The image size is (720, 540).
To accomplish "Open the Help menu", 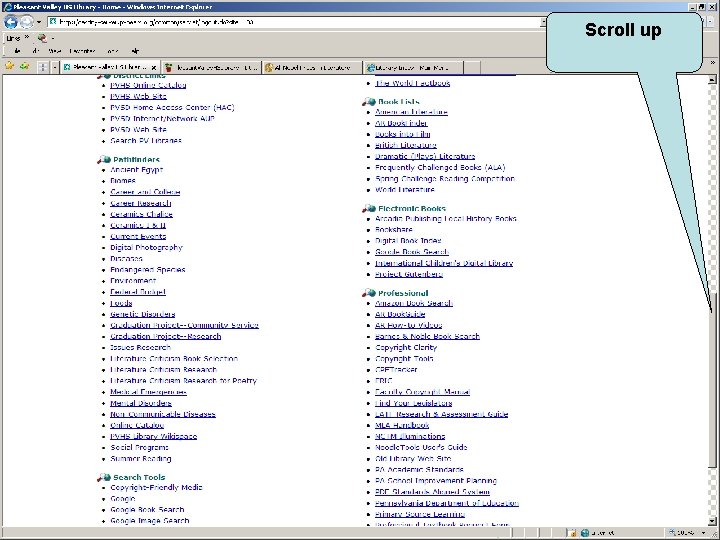I will tap(135, 51).
